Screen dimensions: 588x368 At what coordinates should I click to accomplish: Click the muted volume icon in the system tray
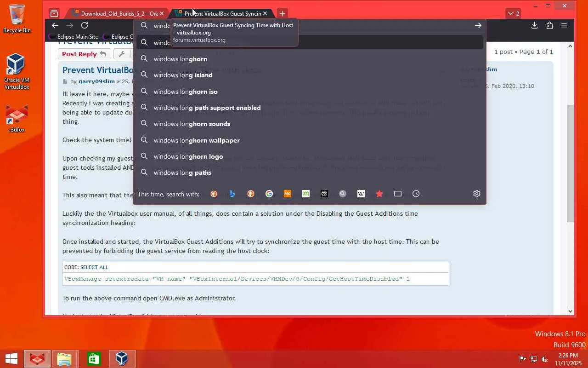[x=545, y=359]
